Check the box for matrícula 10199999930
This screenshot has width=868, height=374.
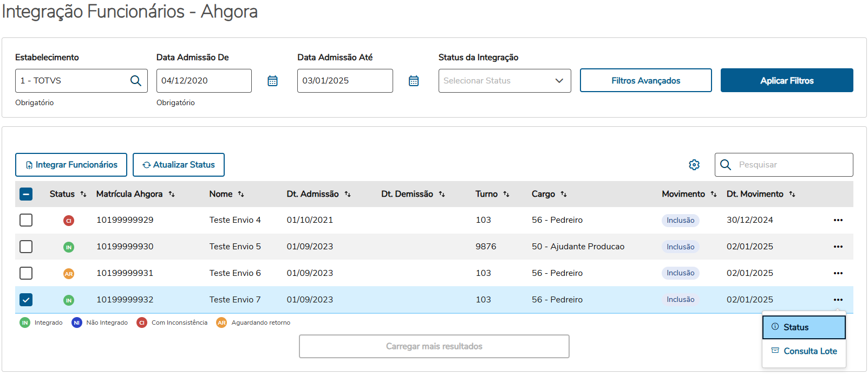coord(26,247)
